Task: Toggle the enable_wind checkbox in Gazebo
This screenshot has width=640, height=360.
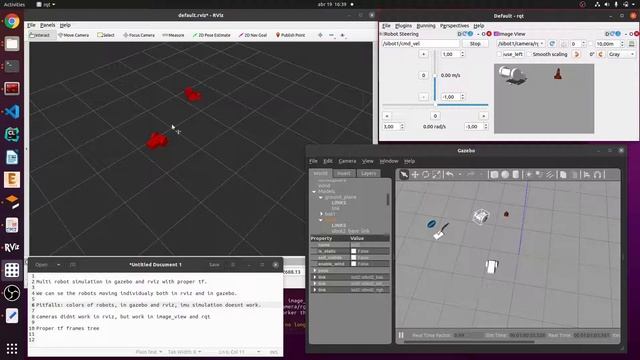Action: click(x=353, y=264)
